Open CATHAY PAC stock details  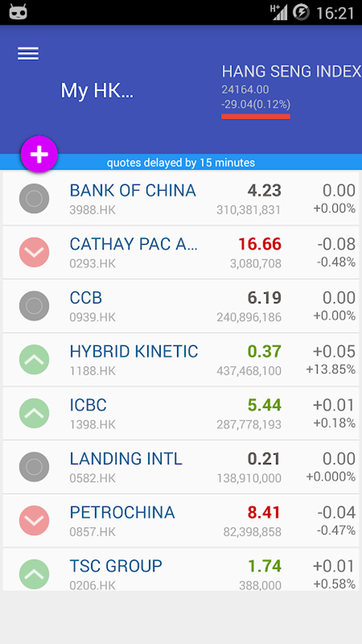(x=133, y=244)
